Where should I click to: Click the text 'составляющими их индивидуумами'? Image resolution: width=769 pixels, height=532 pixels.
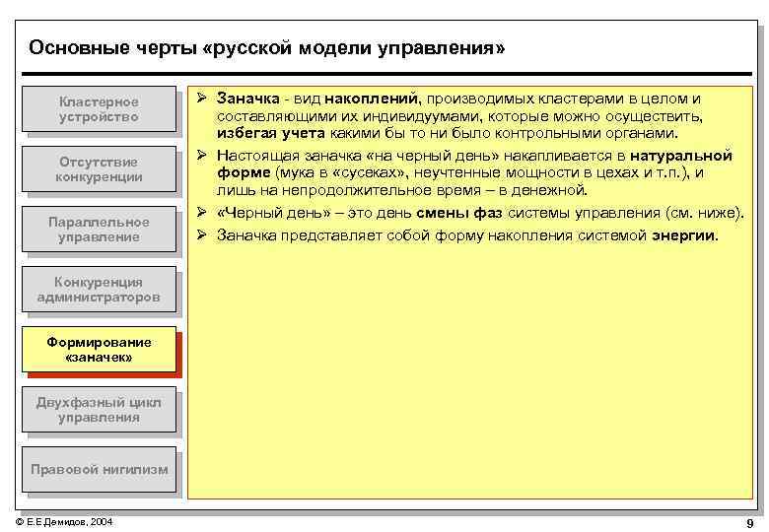349,116
